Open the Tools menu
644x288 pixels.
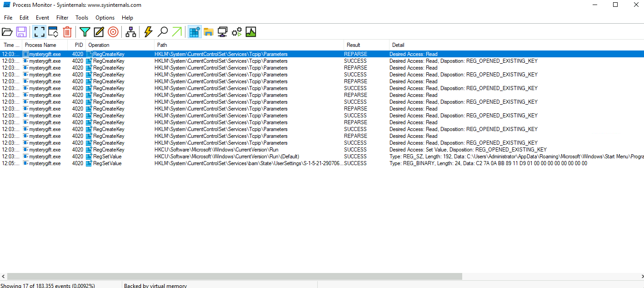82,18
